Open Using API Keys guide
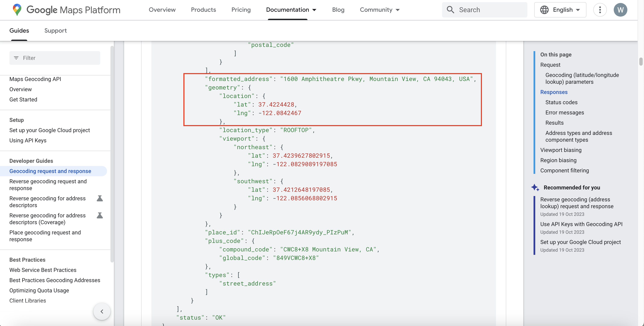Screen dimensions: 644x326 coord(28,140)
